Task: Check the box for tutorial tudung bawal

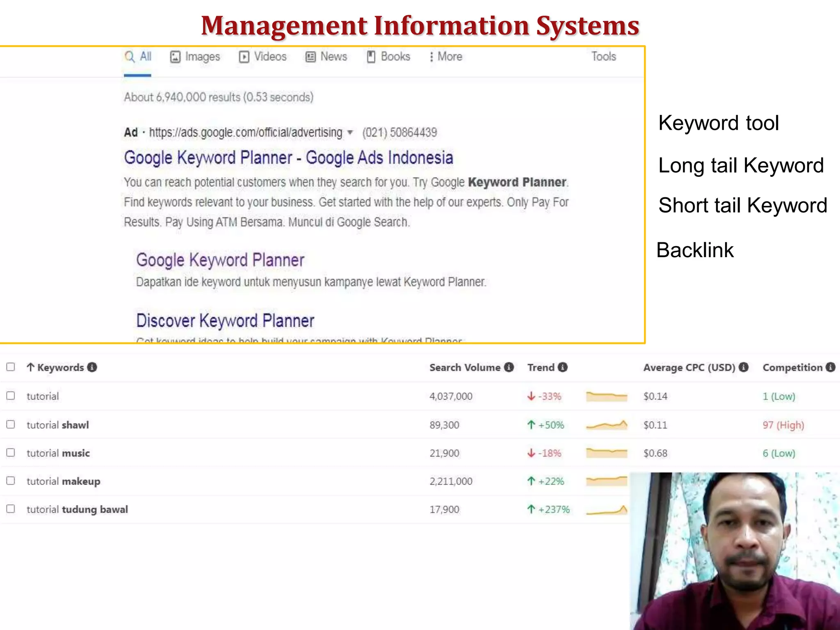Action: (x=11, y=509)
